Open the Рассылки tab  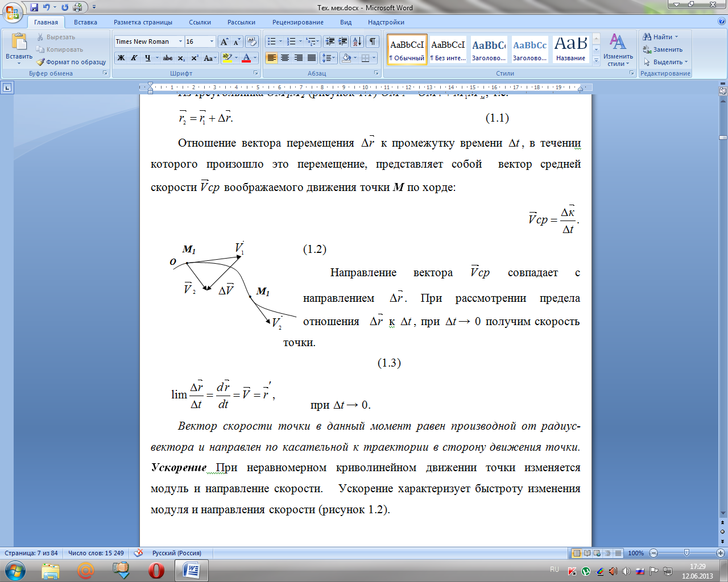coord(241,22)
